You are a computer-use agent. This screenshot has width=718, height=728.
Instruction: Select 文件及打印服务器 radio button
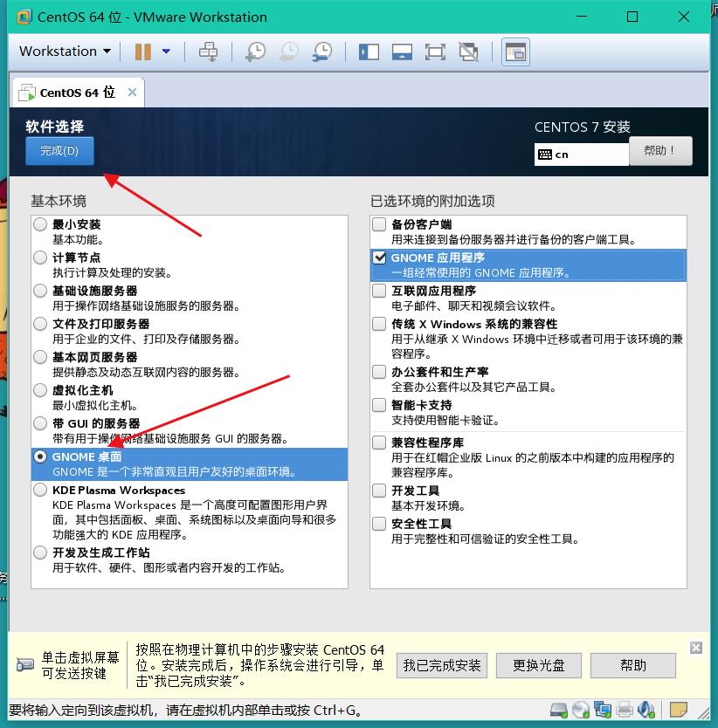(40, 324)
